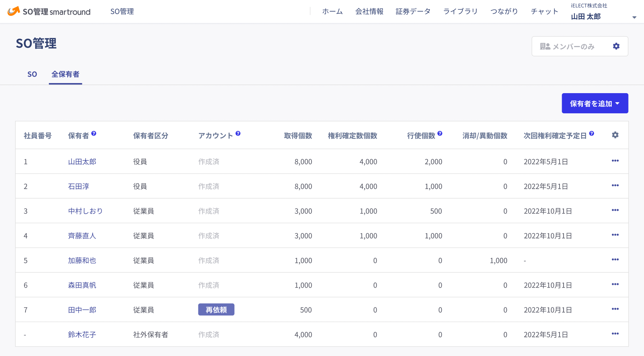Switch to the SO tab
This screenshot has height=356, width=644.
[x=32, y=74]
